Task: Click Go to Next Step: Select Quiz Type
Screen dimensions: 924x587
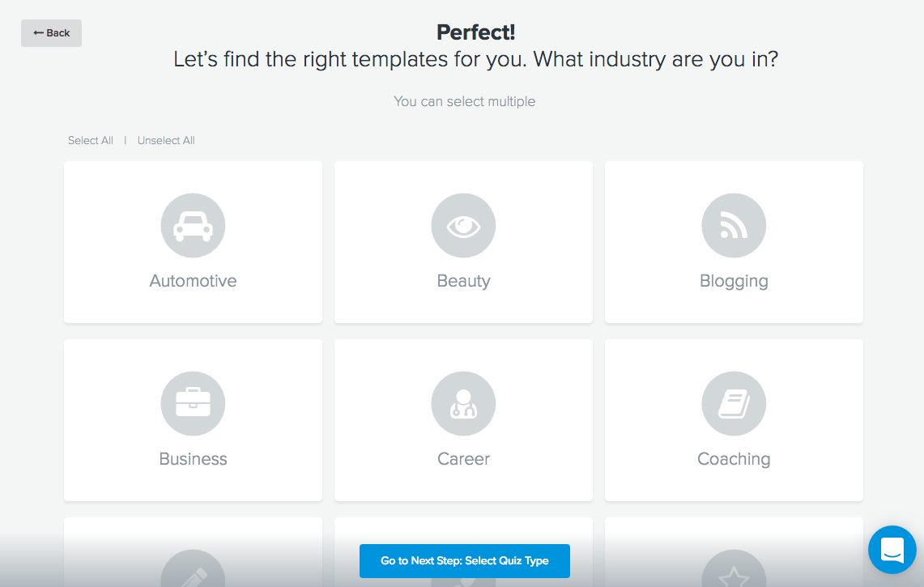Action: [464, 560]
